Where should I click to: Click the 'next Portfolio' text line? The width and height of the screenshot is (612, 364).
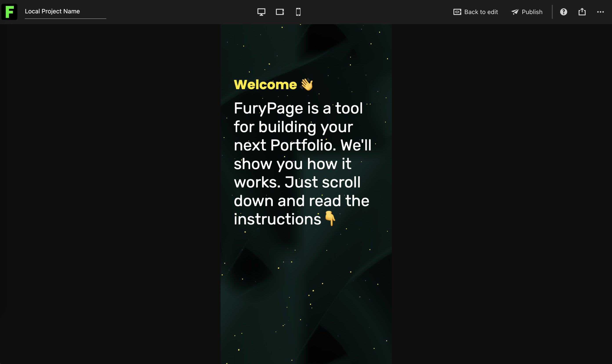pyautogui.click(x=285, y=145)
